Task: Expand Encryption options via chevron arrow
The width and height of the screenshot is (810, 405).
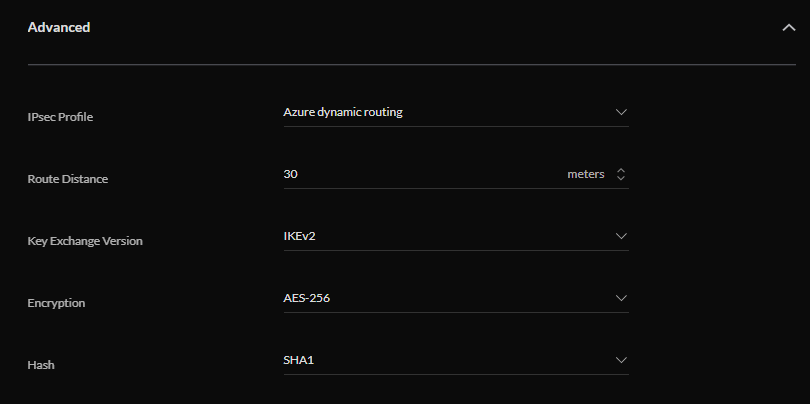Action: (x=621, y=298)
